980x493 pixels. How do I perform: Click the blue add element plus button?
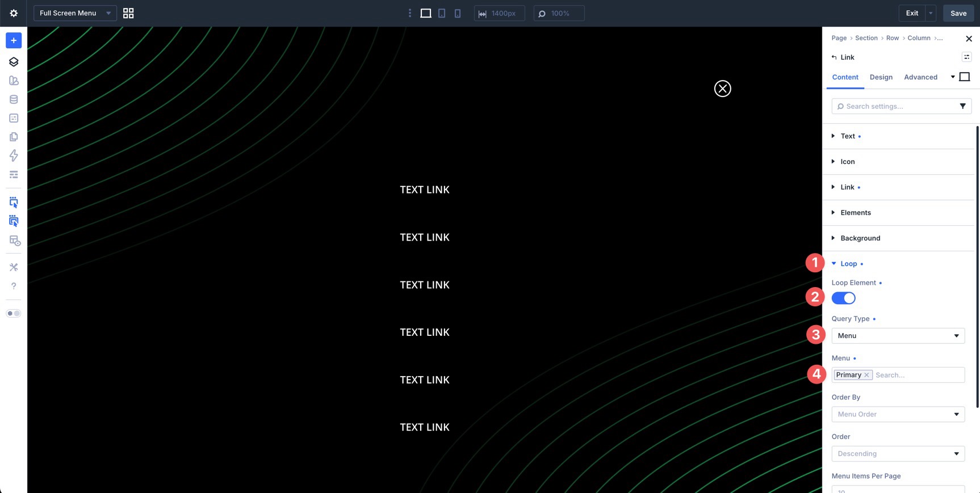14,40
